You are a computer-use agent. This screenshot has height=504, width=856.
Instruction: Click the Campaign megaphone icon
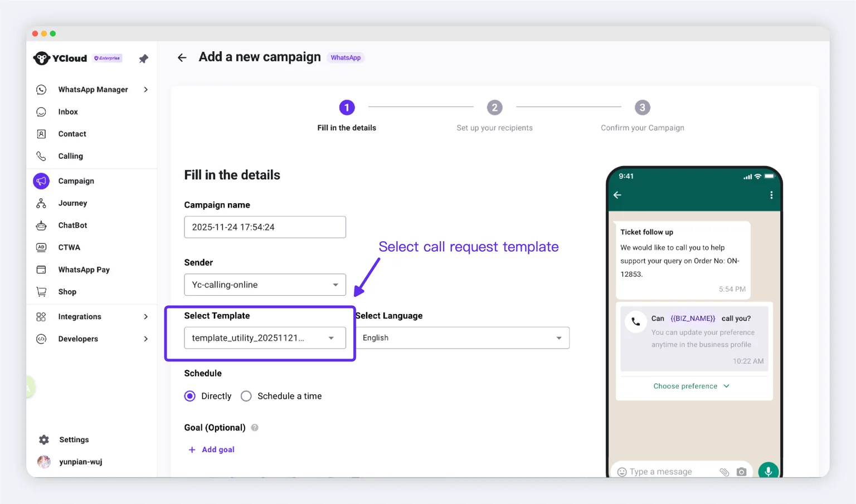41,181
